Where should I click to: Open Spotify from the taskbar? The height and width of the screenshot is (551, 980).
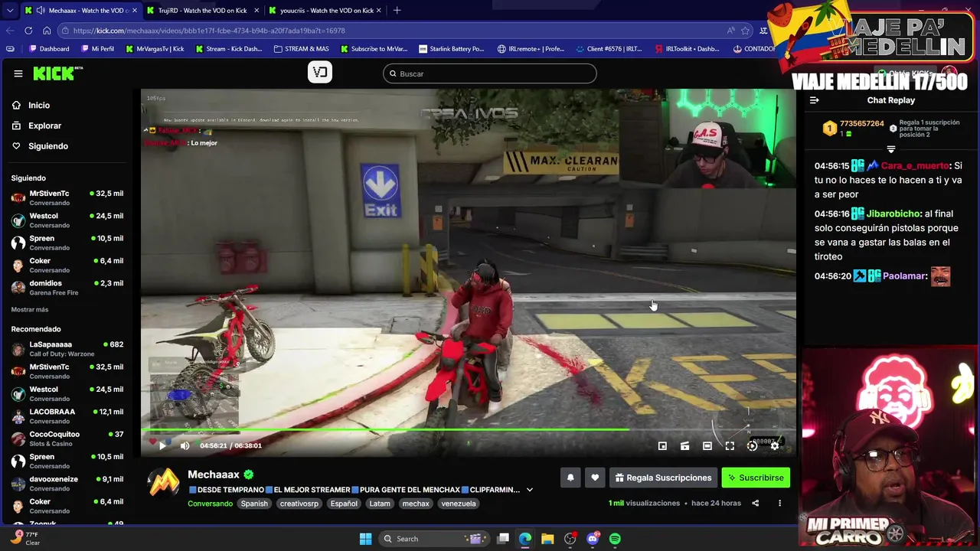point(615,539)
